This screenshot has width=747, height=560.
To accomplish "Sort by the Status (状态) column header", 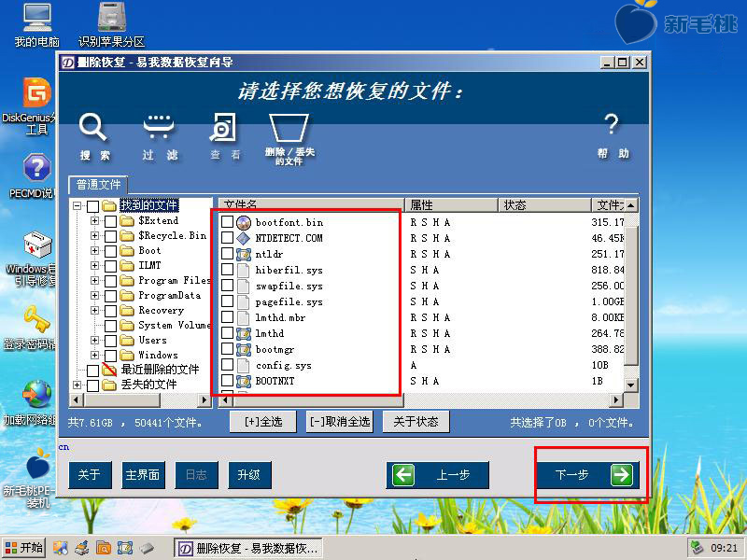I will coord(544,204).
